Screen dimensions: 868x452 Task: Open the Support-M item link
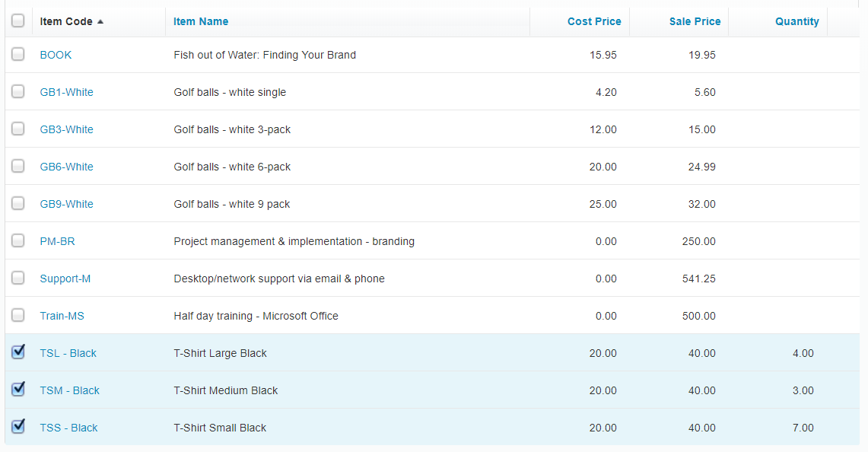[65, 279]
